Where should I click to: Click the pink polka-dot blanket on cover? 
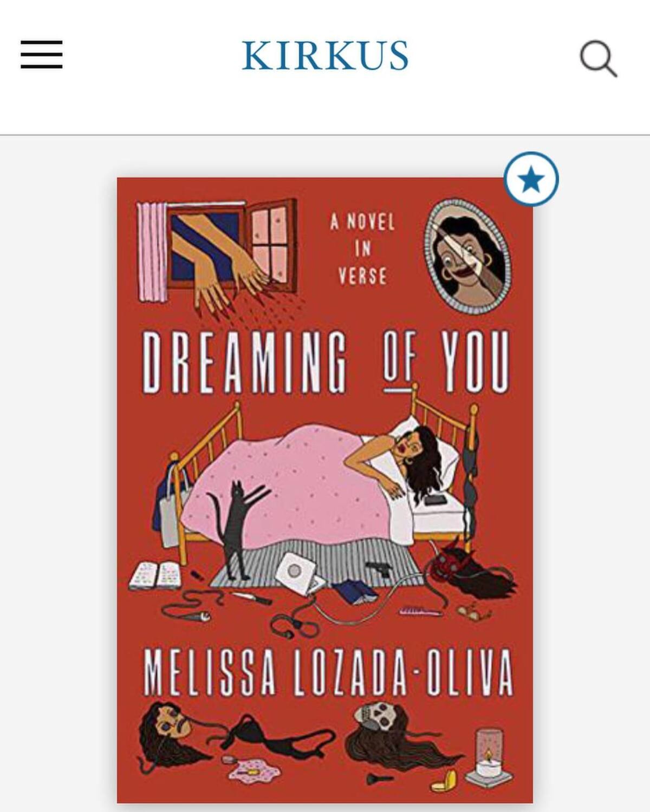point(282,487)
